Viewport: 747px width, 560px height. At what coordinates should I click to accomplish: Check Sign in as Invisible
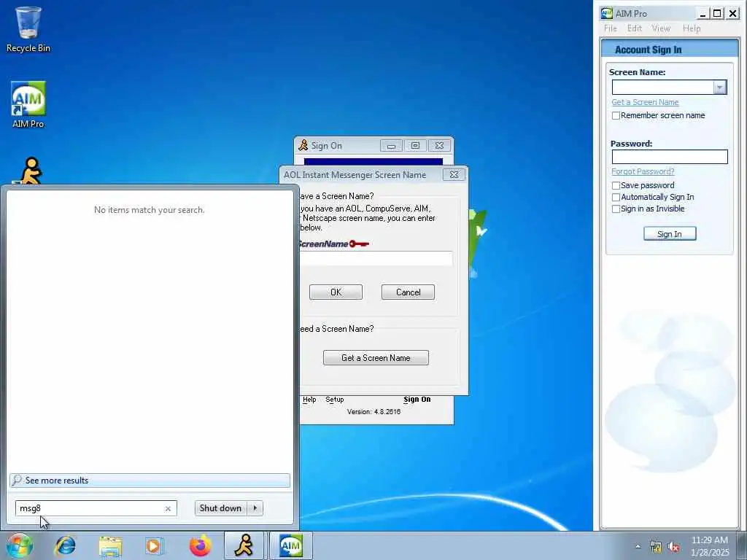point(616,209)
